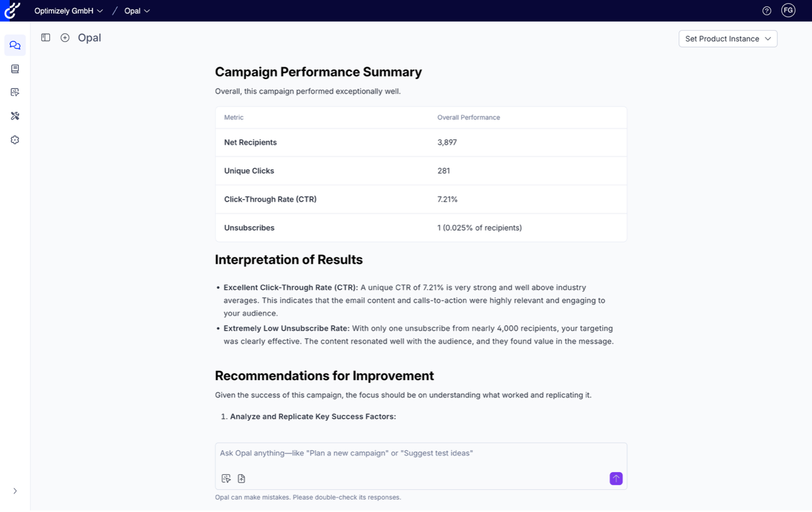Screen dimensions: 812x512
Task: Click the Optimizely logo icon
Action: [x=12, y=10]
